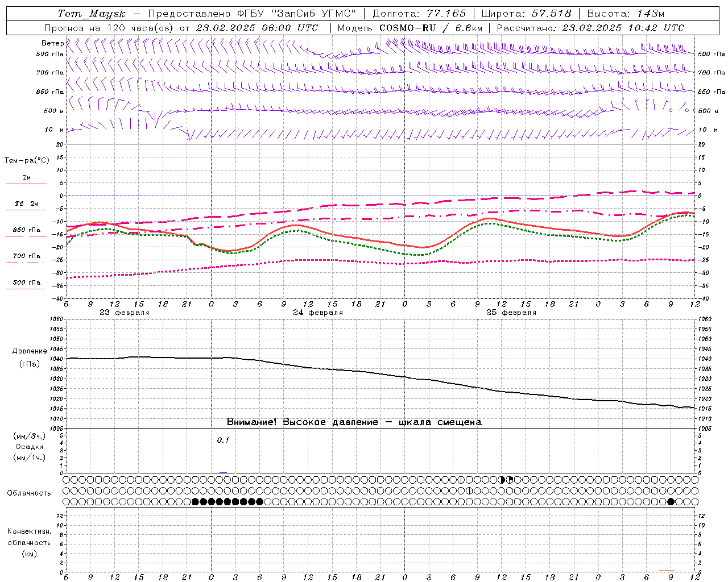Click the (мм/3ч.) precipitation unit label
The image size is (728, 582).
29,436
